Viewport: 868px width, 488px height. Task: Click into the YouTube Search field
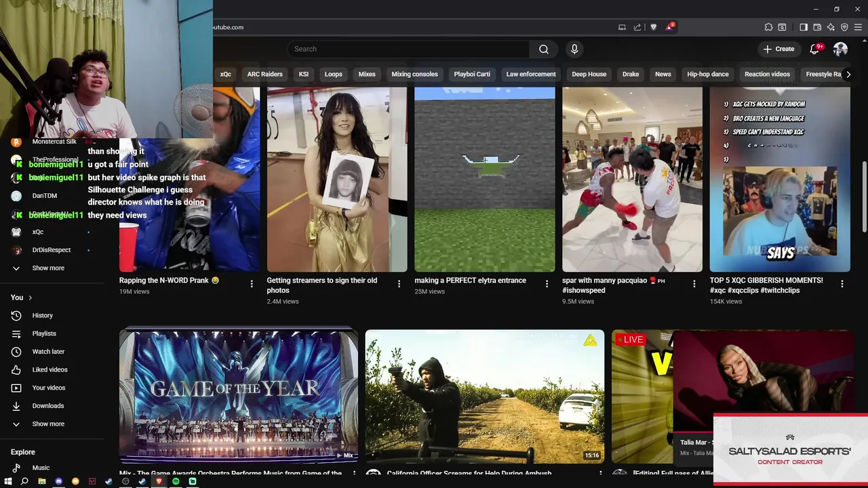408,49
